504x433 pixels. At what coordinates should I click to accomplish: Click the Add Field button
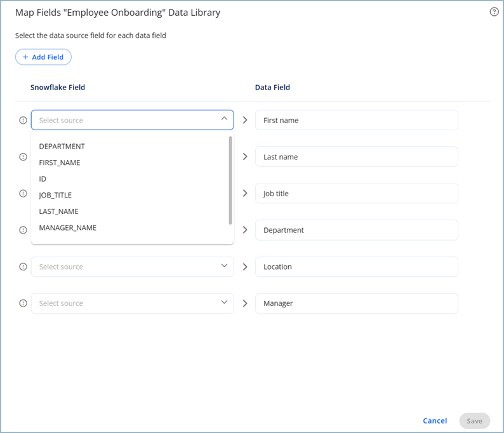[43, 57]
